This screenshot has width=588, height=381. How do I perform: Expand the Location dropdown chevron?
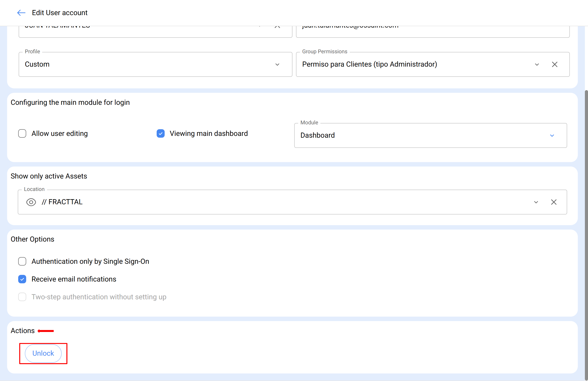point(536,202)
